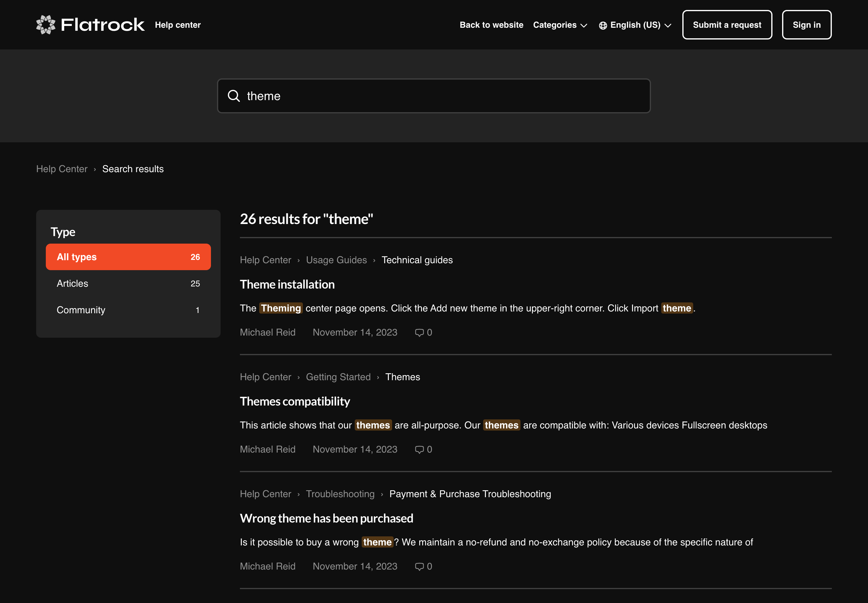Click the Help center header link

[x=178, y=25]
